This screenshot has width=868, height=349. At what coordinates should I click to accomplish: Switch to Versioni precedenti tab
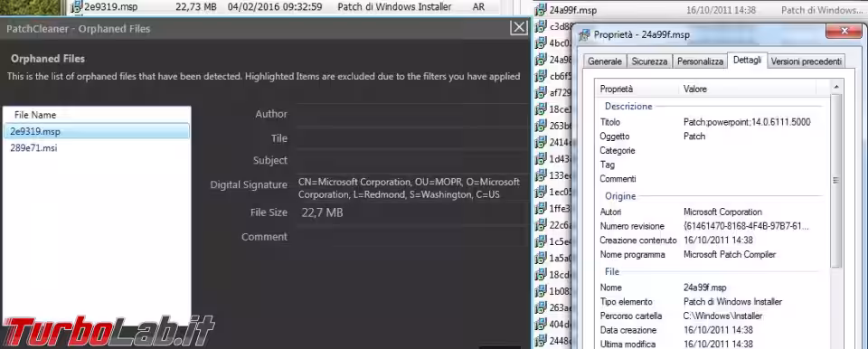[x=806, y=61]
